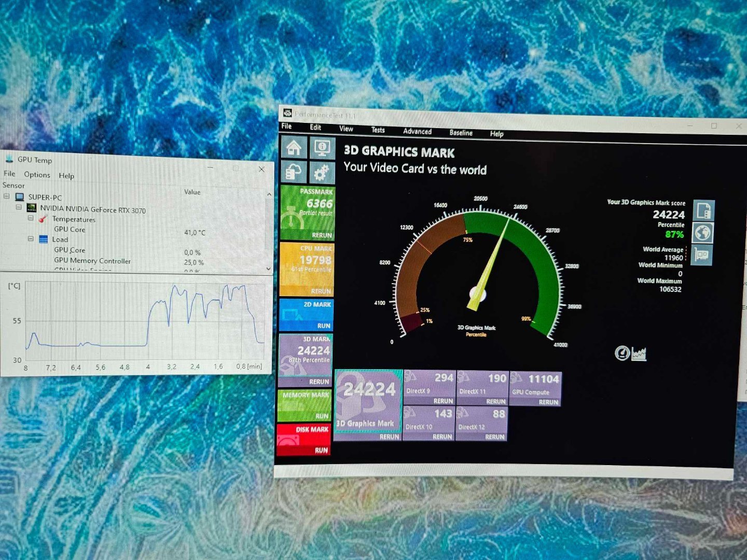Open Help menu in PerformanceTest
The height and width of the screenshot is (560, 747).
(x=497, y=134)
